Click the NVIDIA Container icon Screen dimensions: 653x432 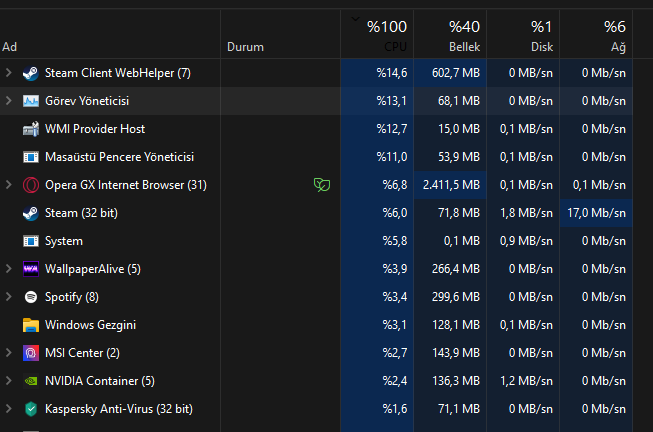pyautogui.click(x=31, y=381)
